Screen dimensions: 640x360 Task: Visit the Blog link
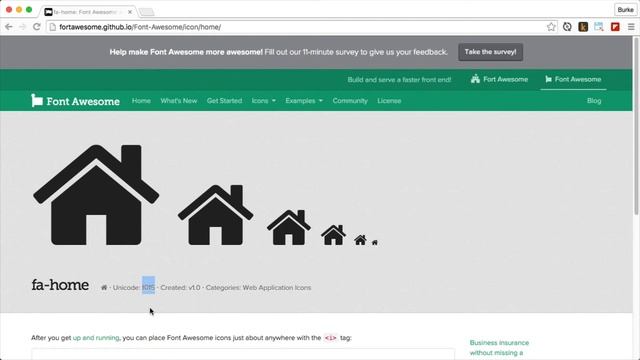pyautogui.click(x=594, y=101)
